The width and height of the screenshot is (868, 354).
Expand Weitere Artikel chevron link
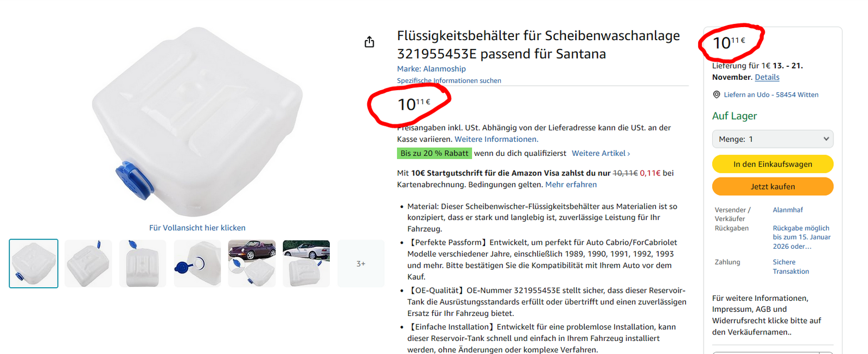601,153
